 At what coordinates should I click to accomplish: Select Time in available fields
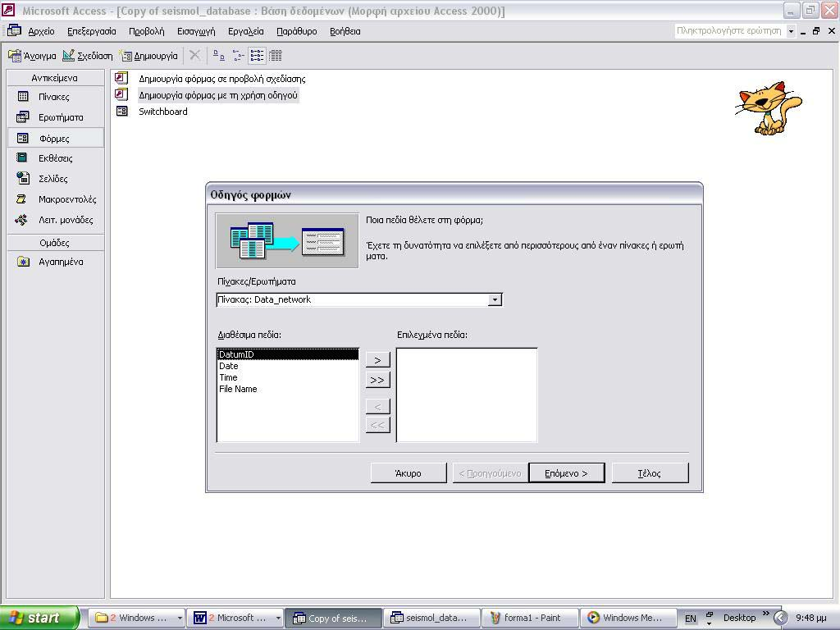coord(288,377)
